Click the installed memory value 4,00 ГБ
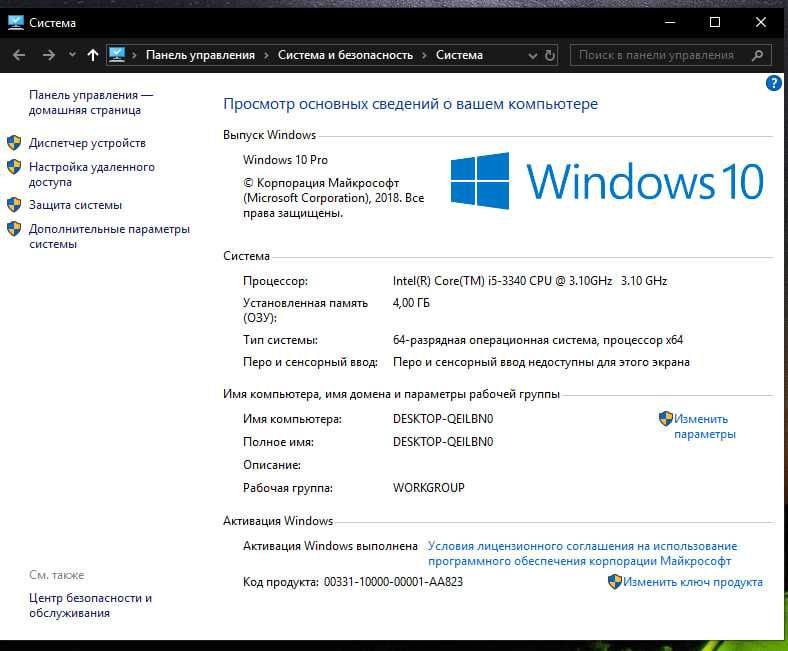 (x=411, y=303)
